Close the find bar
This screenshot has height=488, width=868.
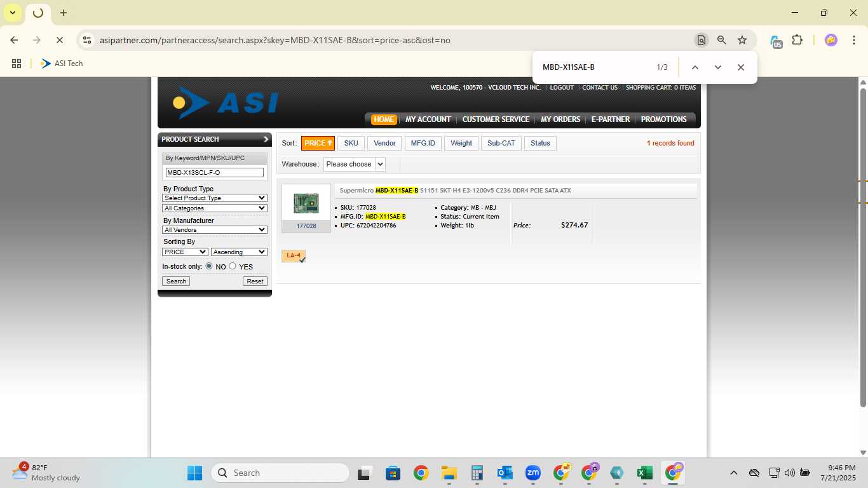pos(740,67)
